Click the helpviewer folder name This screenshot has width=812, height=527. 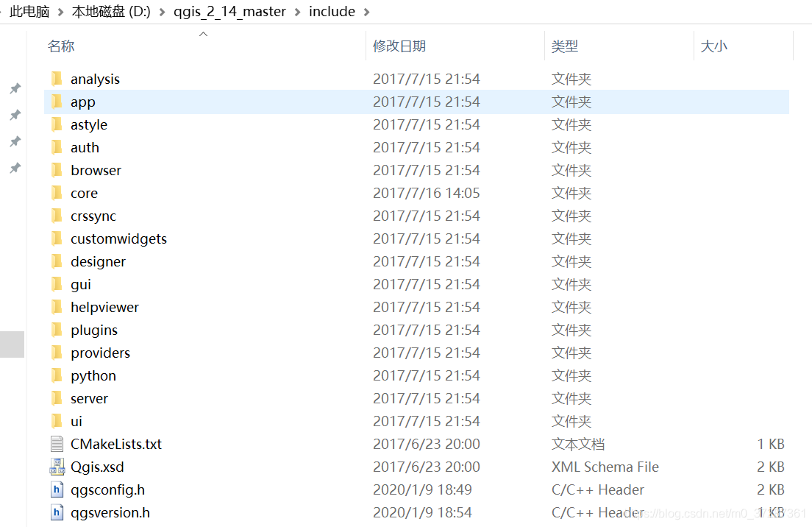pos(104,307)
